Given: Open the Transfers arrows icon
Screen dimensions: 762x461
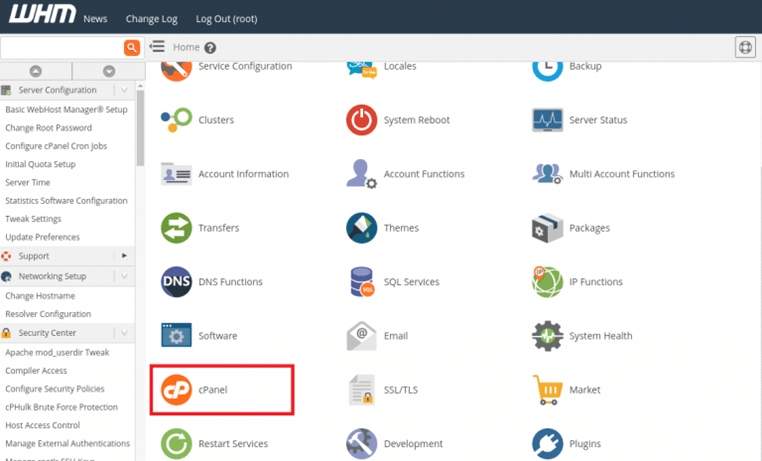Looking at the screenshot, I should pyautogui.click(x=176, y=228).
